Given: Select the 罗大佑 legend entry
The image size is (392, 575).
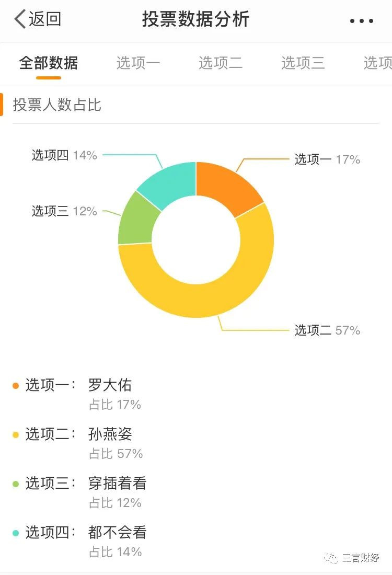Looking at the screenshot, I should (x=110, y=385).
